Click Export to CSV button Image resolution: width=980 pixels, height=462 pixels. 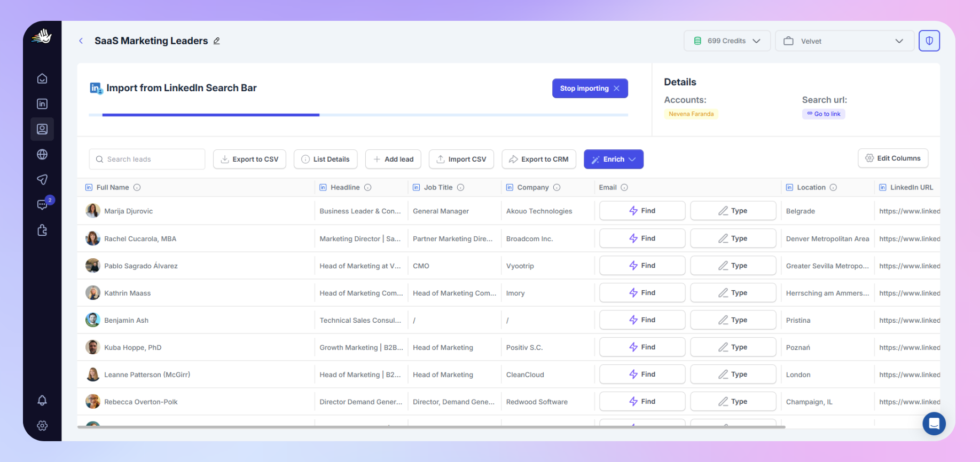(249, 159)
